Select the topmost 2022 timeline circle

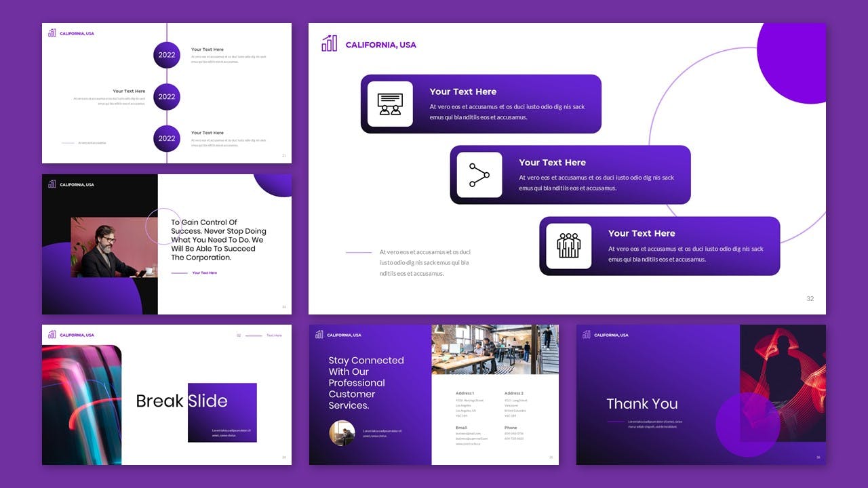click(167, 55)
